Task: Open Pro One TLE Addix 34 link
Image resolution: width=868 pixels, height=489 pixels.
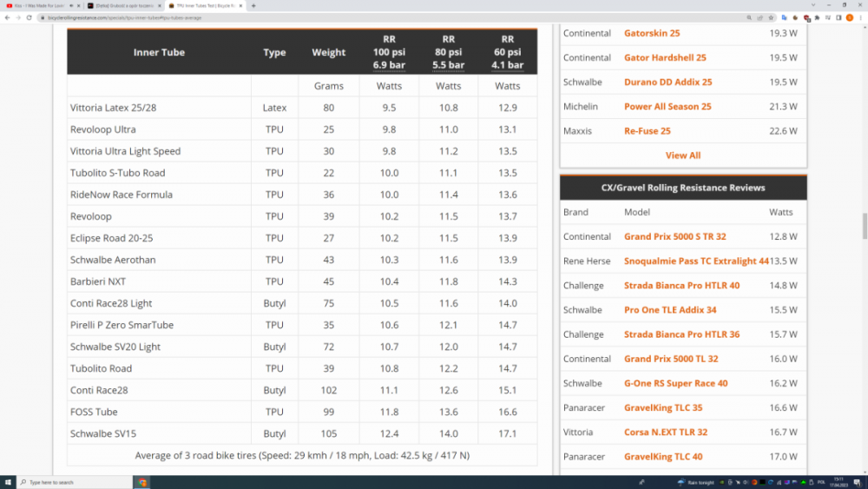Action: point(670,309)
